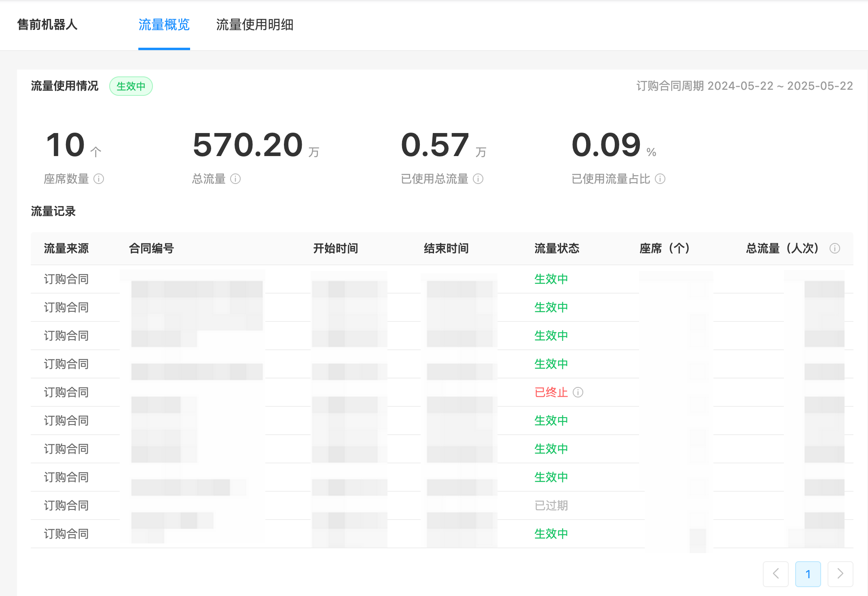
Task: Click the green 生效中 status badge
Action: [x=131, y=86]
